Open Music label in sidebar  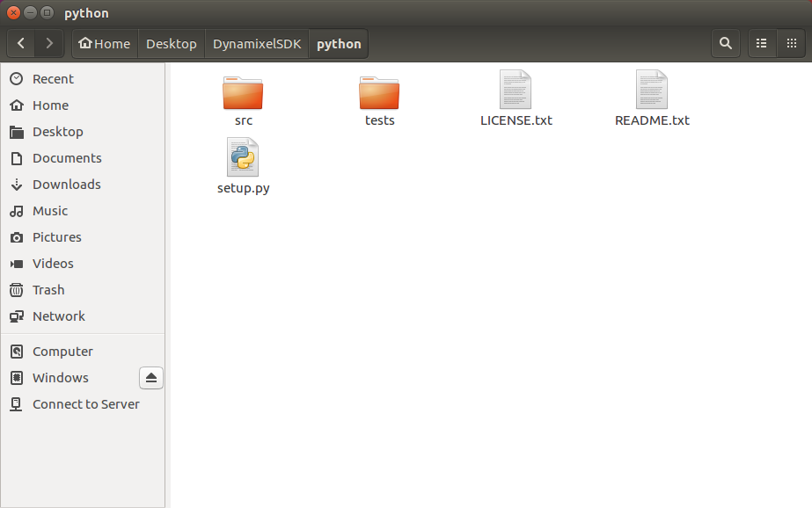point(50,211)
